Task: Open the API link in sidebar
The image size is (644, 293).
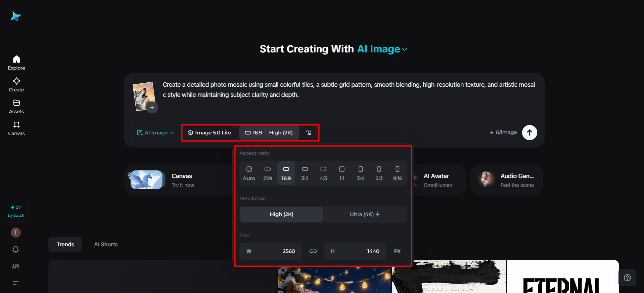Action: coord(16,266)
